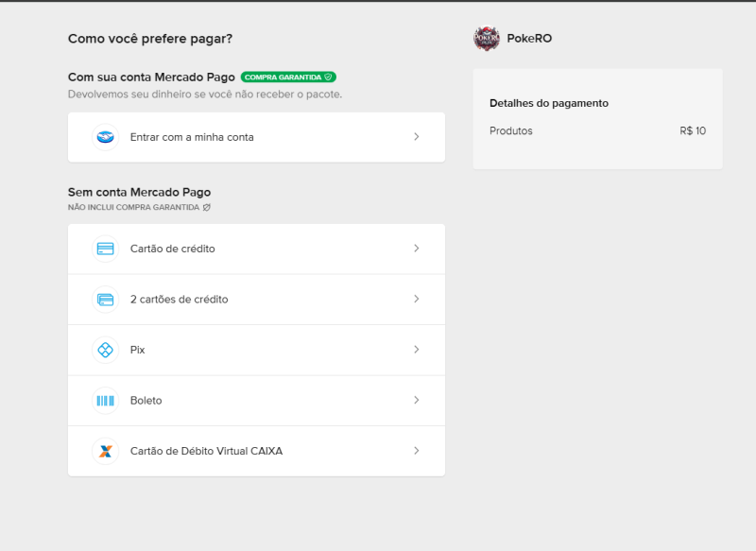Expand the Boleto option chevron

click(x=417, y=401)
